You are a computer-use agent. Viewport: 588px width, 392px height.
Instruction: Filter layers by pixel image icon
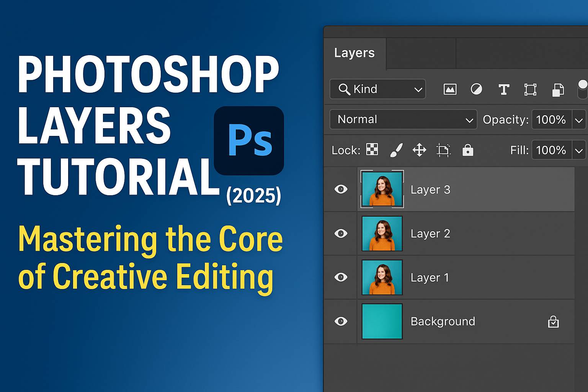[450, 90]
